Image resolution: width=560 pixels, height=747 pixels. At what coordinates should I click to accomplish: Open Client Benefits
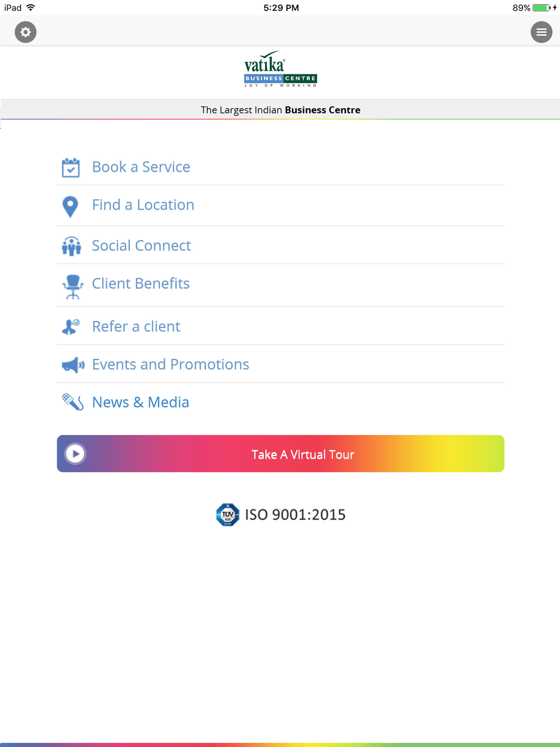[x=280, y=285]
